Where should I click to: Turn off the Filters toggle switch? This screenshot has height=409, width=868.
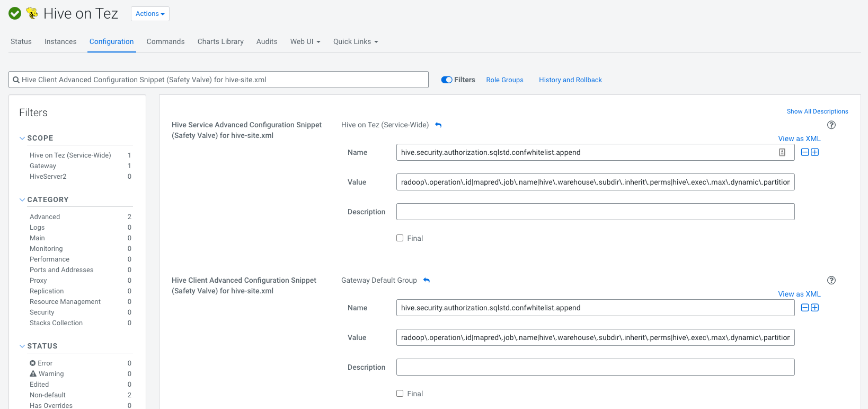[x=447, y=80]
